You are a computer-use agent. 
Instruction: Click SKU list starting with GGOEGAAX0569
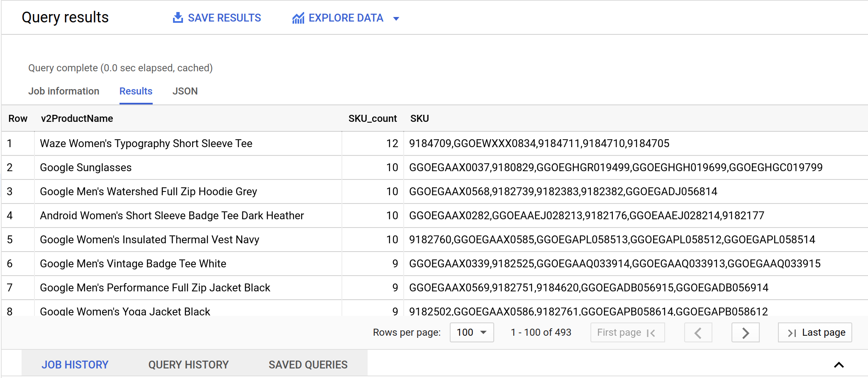click(589, 288)
